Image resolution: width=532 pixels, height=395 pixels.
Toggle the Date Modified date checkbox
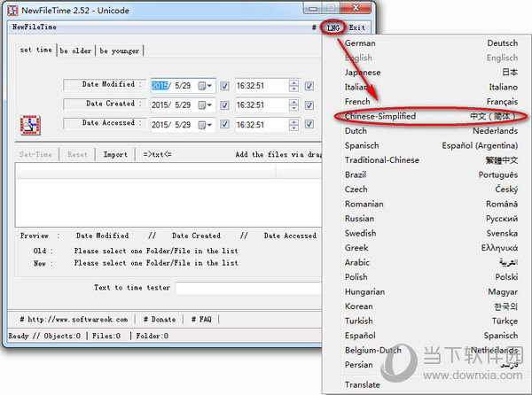[x=224, y=86]
